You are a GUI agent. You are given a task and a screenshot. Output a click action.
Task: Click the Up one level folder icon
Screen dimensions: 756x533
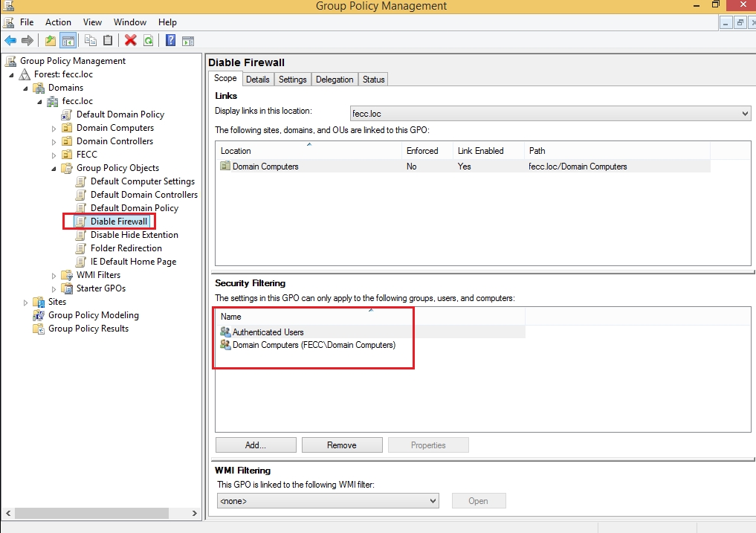pyautogui.click(x=50, y=41)
